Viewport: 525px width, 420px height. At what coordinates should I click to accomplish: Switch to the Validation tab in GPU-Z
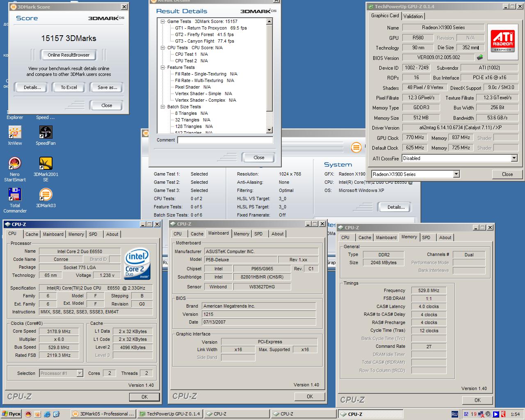point(413,16)
